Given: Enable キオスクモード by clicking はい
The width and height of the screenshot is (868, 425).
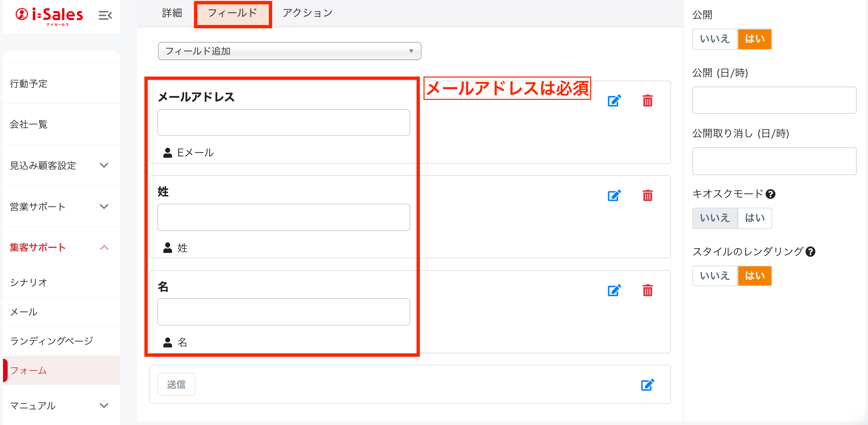Looking at the screenshot, I should click(755, 218).
